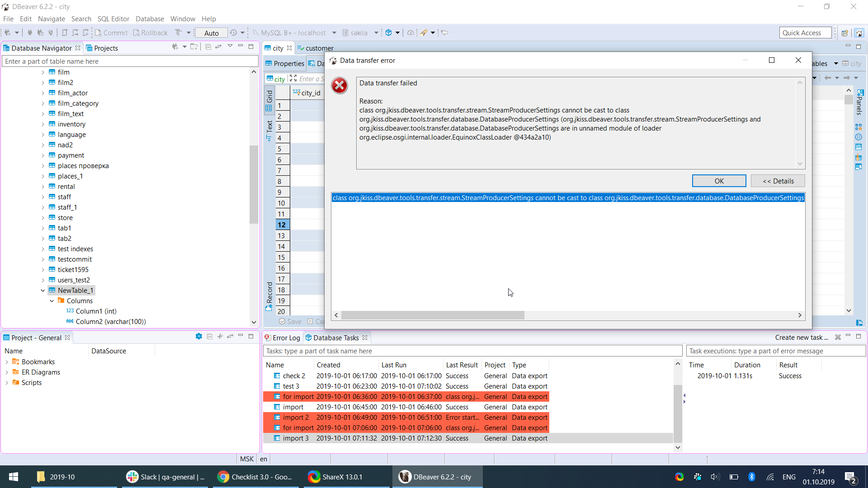Click the red error icon in dialog
The height and width of the screenshot is (488, 868).
339,85
